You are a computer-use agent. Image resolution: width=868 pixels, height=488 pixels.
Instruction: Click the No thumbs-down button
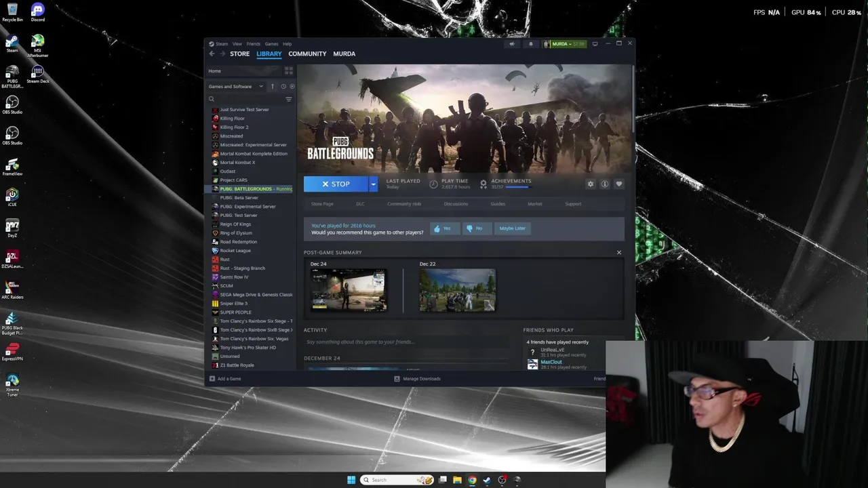(x=476, y=228)
